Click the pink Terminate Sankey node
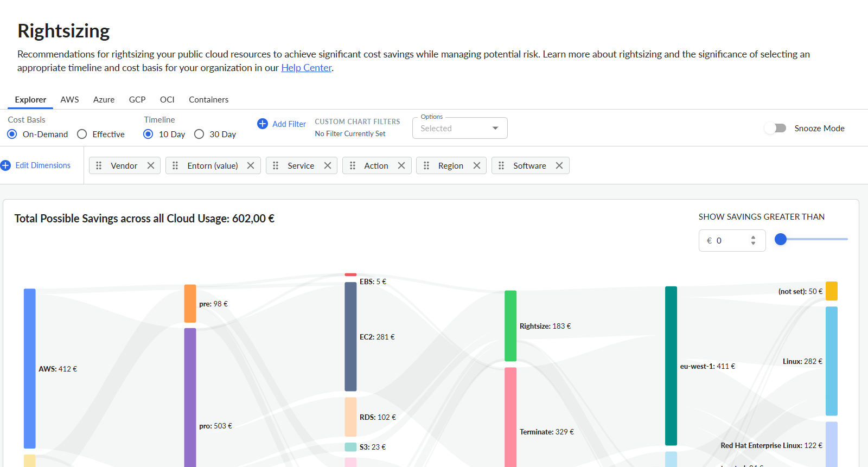The width and height of the screenshot is (868, 467). pyautogui.click(x=510, y=417)
